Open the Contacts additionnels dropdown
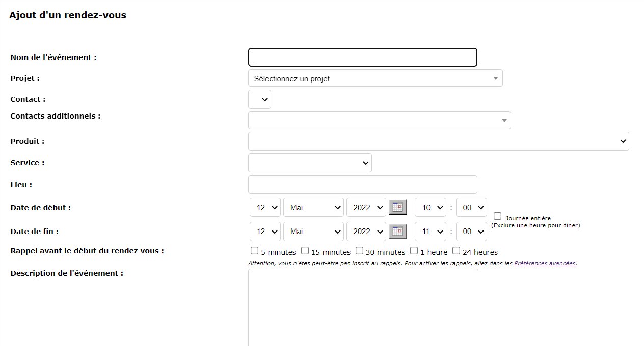This screenshot has height=346, width=644. tap(379, 121)
